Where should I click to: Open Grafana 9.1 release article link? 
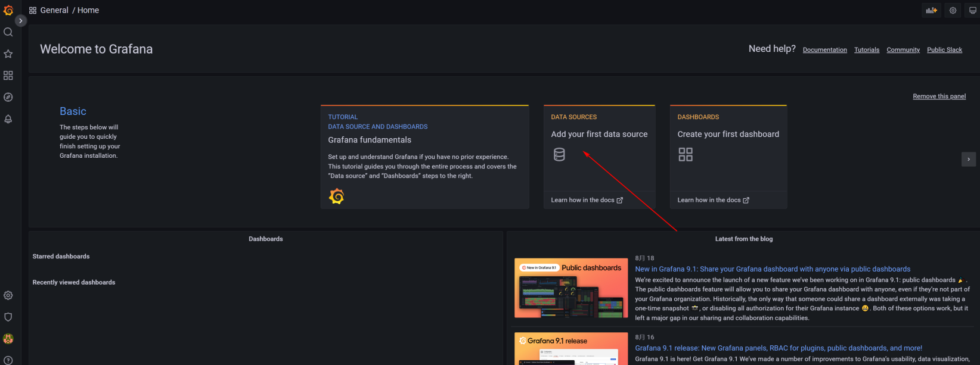[x=779, y=348]
